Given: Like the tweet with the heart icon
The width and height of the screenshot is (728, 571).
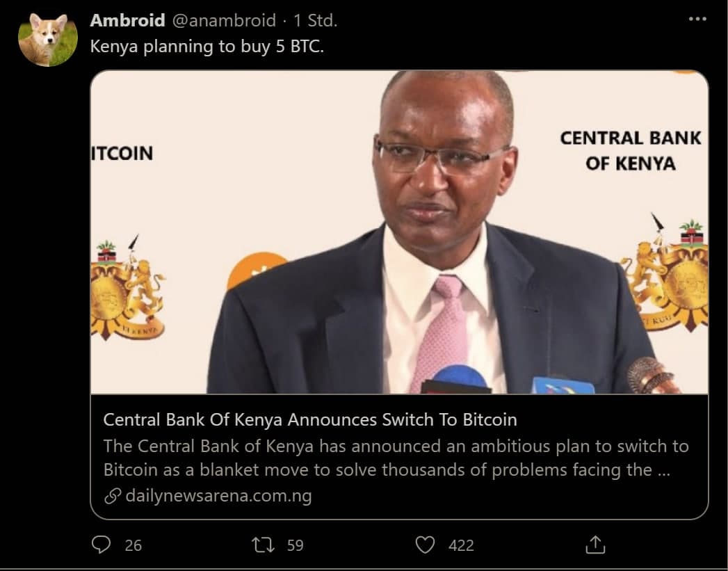Looking at the screenshot, I should (424, 545).
